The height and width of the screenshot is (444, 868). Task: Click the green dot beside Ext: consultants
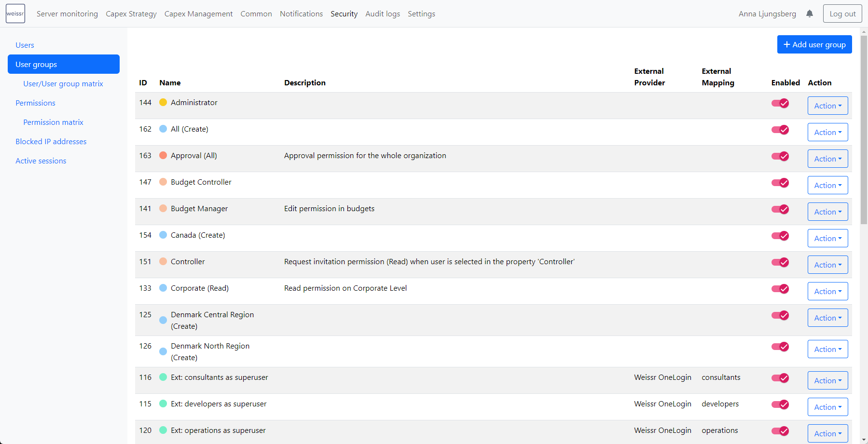(163, 377)
